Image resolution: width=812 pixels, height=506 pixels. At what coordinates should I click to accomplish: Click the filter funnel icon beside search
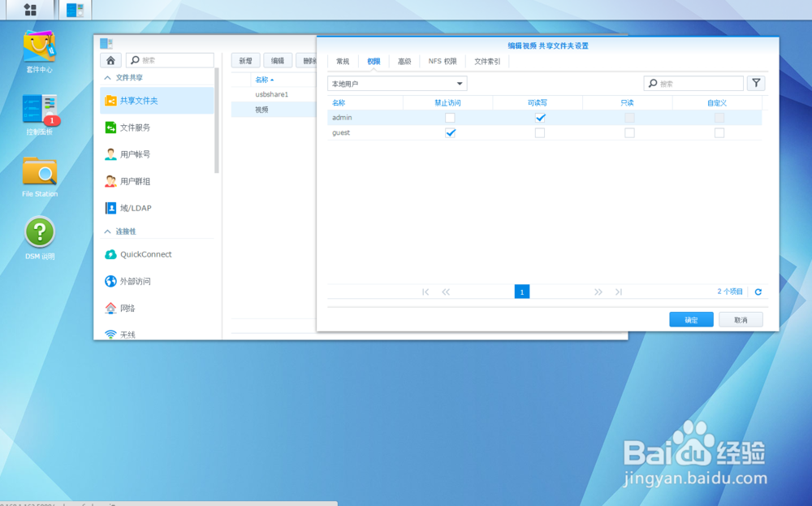[756, 83]
